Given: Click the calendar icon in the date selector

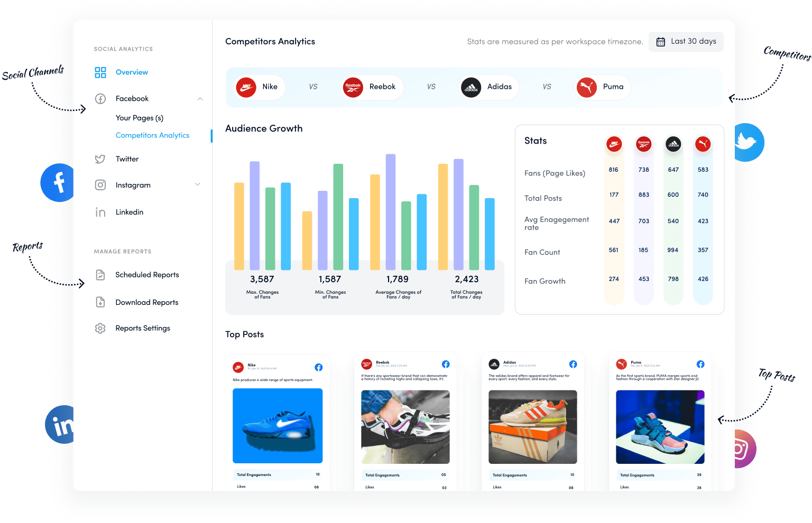Looking at the screenshot, I should (x=660, y=41).
